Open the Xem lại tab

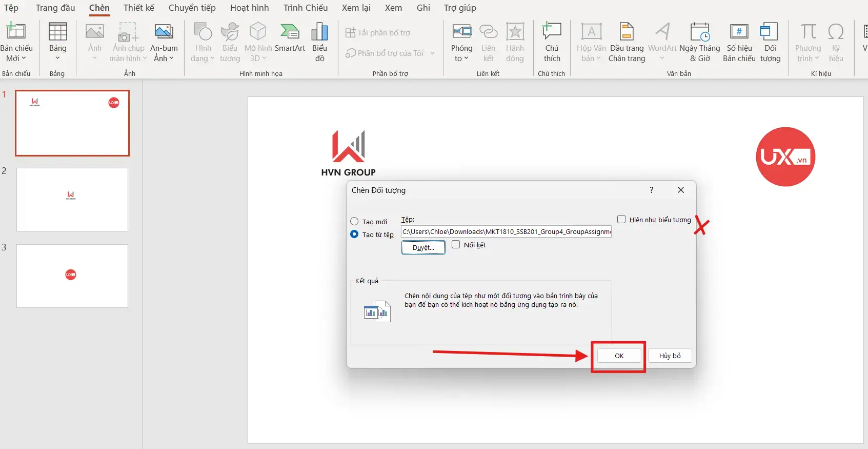point(356,8)
